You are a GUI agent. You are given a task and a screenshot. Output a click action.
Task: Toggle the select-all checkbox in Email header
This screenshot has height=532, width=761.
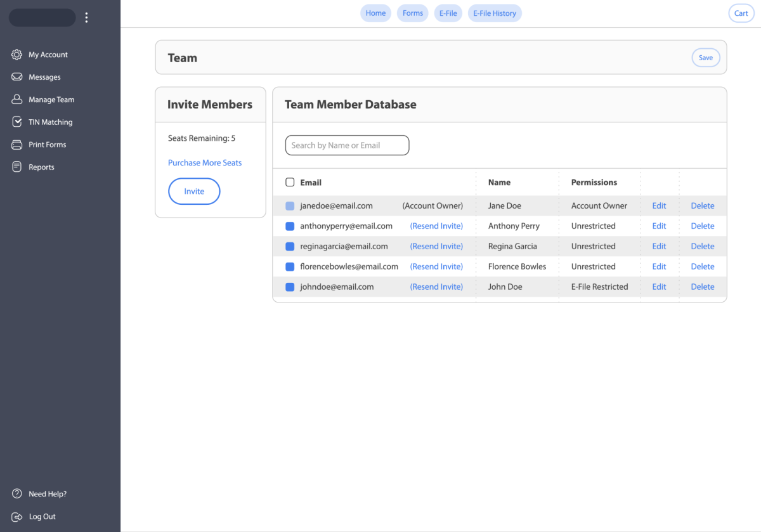(x=290, y=182)
